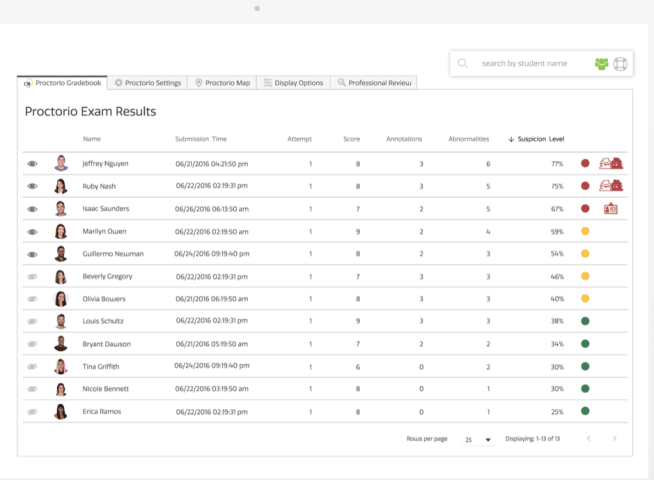Click Isaac Saunders' red ID card icon

611,209
